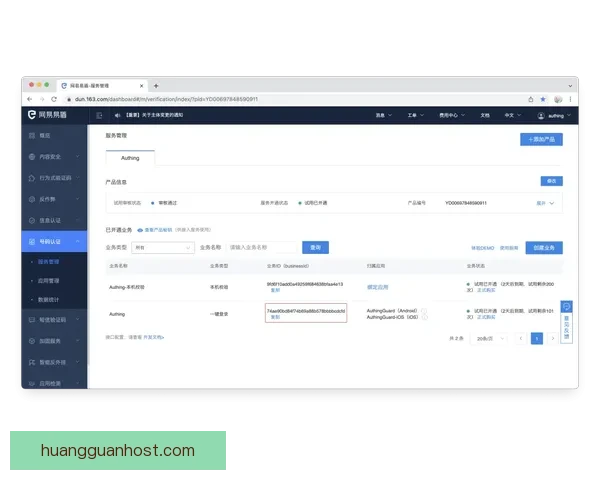
Task: Open 概览 overview in the sidebar
Action: pos(45,135)
